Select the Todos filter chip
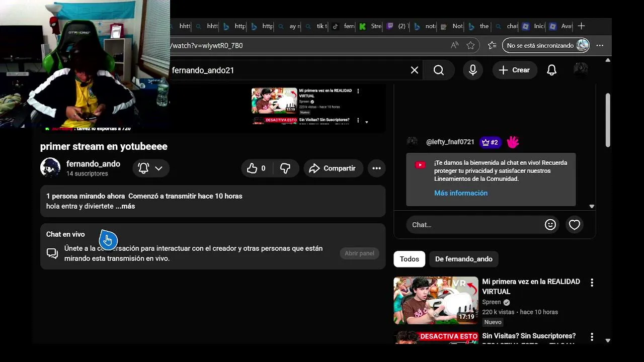The width and height of the screenshot is (644, 362). click(409, 259)
